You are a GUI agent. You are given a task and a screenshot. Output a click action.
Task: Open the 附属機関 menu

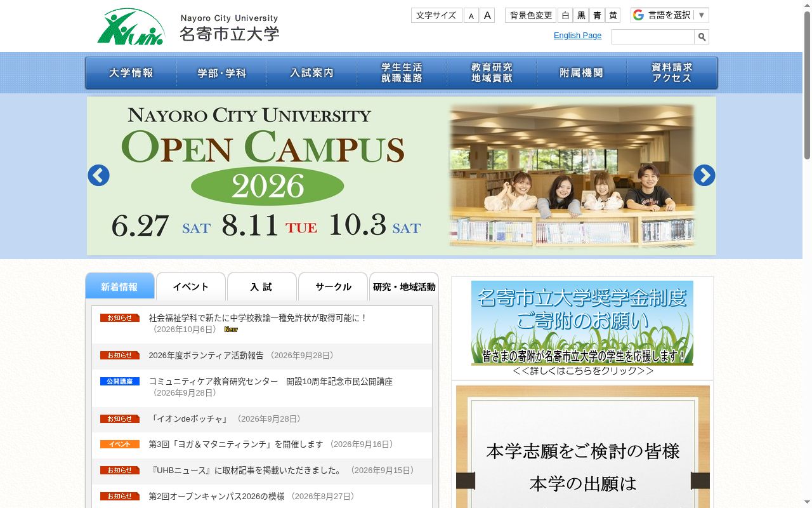coord(582,73)
